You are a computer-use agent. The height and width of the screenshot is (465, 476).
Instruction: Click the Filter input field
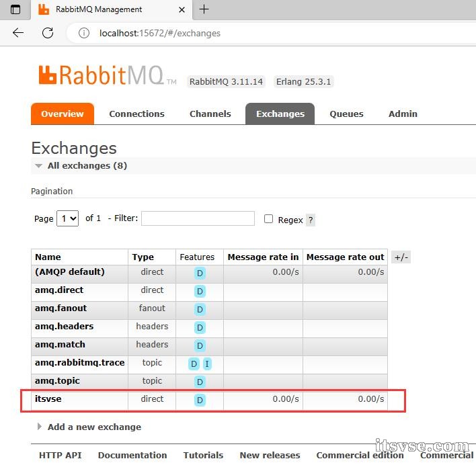click(198, 218)
